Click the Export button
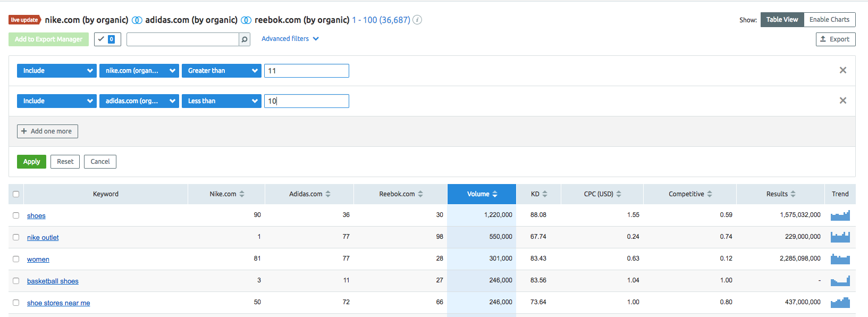 click(x=835, y=39)
